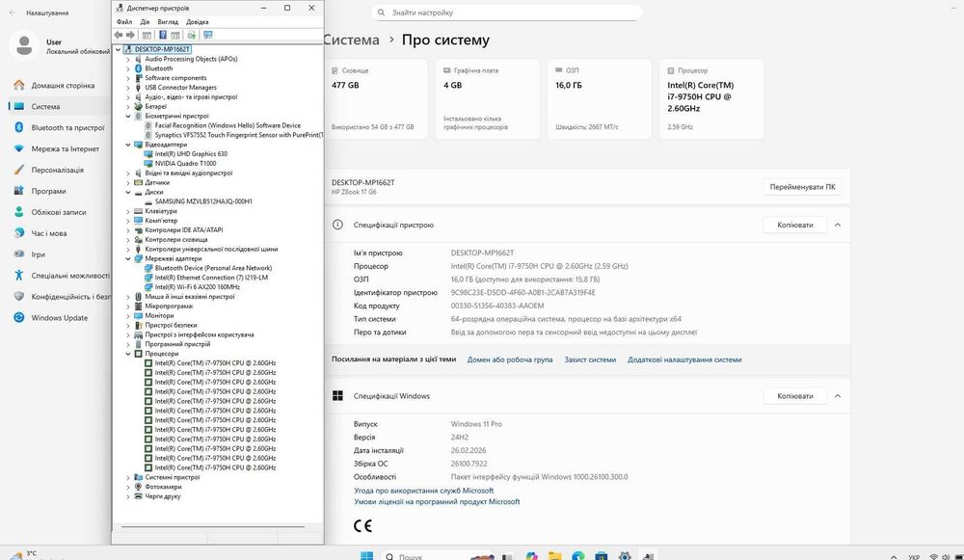Collapse the Біометричні пристрої node
This screenshot has height=560, width=964.
128,117
